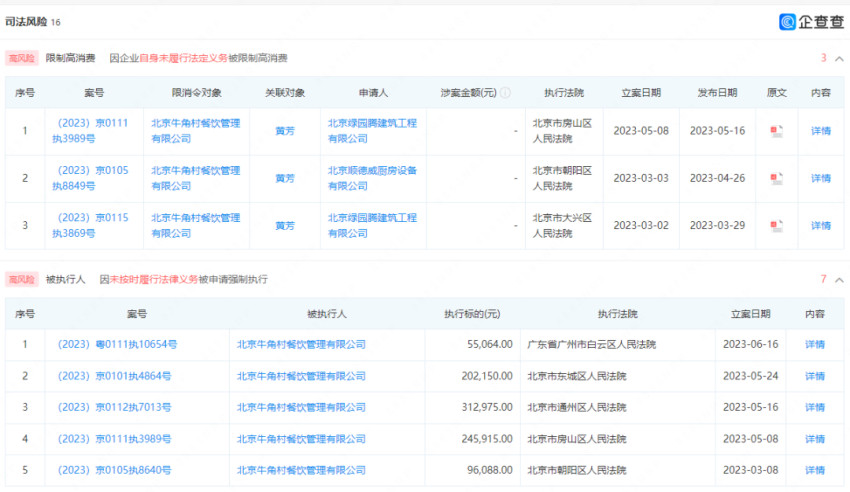Open case (2023)京0111执3989号 in 被执行人 table
The image size is (850, 492).
tap(114, 438)
